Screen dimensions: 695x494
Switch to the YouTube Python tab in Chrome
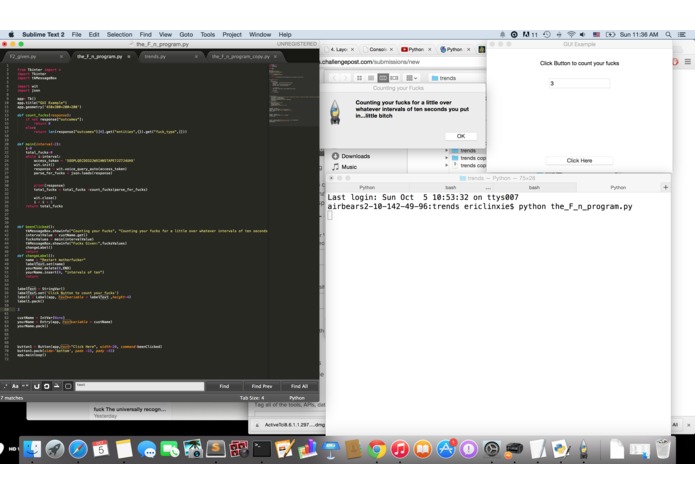point(415,49)
